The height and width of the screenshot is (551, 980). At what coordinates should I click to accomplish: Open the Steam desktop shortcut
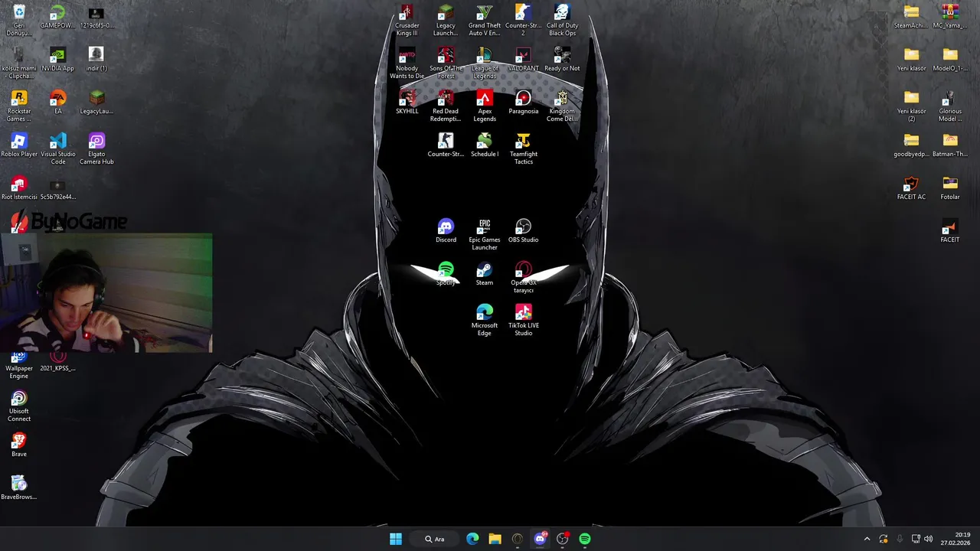485,274
